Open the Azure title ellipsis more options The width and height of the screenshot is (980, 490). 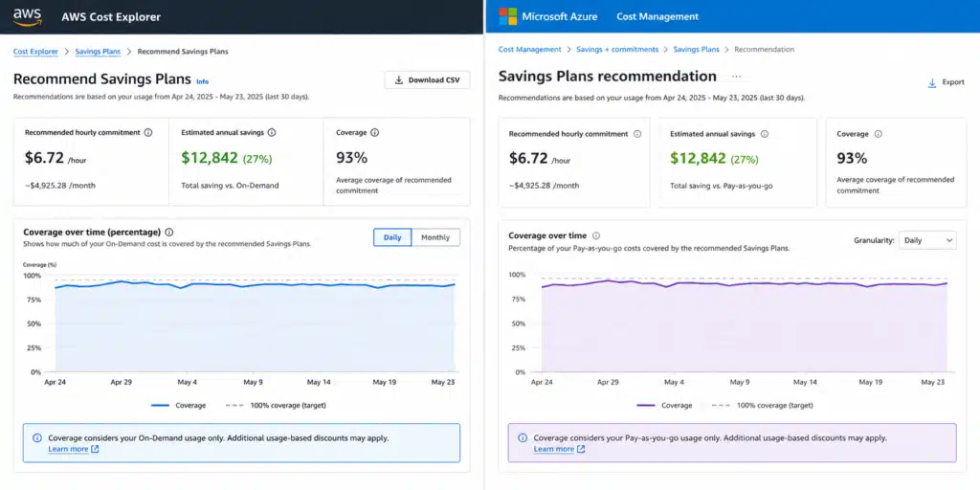click(x=736, y=77)
